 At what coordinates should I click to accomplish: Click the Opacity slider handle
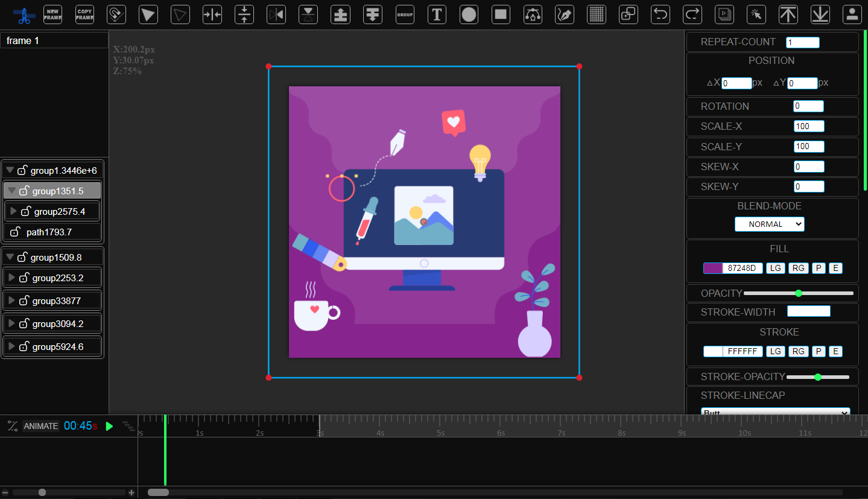tap(799, 293)
